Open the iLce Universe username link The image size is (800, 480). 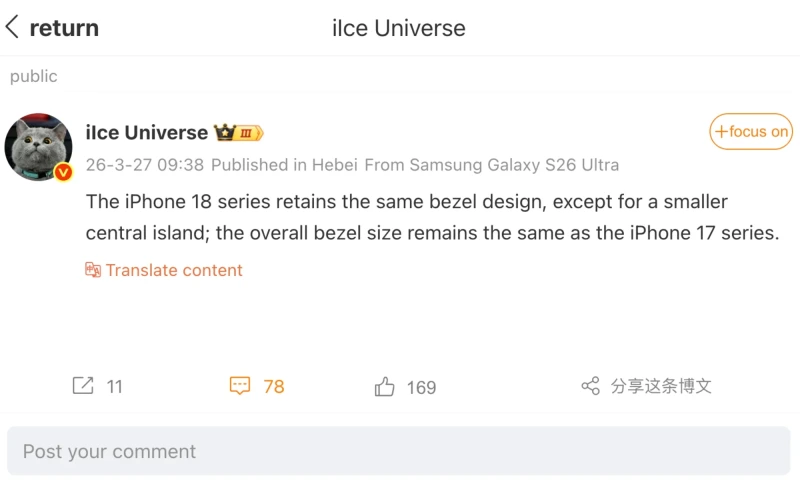(147, 132)
